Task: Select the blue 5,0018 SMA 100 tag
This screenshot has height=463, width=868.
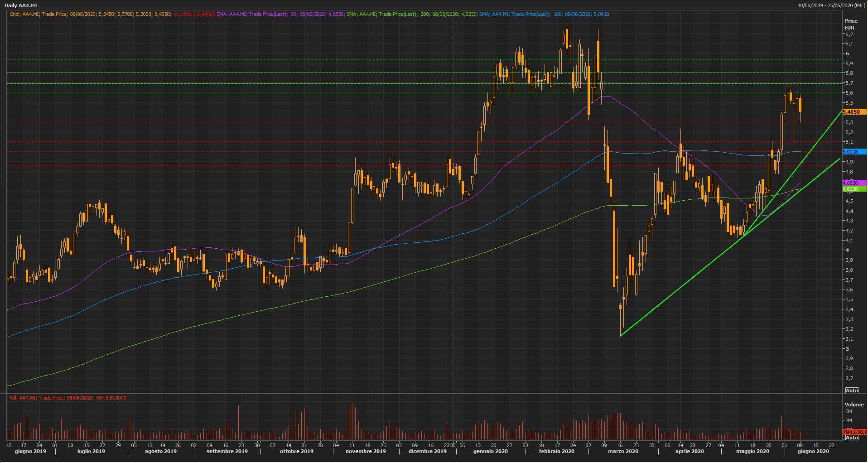Action: tap(854, 152)
